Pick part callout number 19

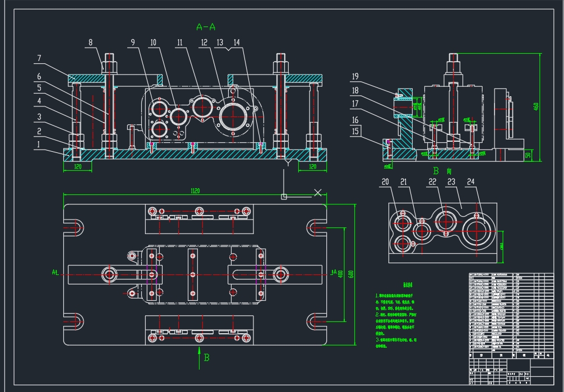(355, 77)
